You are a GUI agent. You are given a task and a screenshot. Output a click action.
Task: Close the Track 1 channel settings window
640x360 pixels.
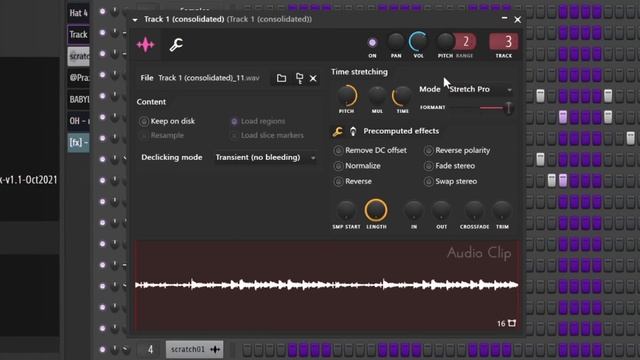coord(518,19)
